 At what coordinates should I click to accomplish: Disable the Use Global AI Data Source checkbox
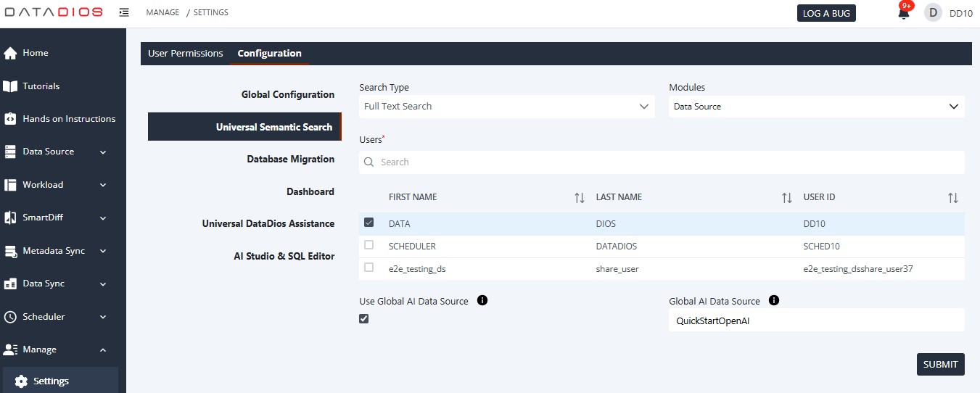click(x=364, y=318)
